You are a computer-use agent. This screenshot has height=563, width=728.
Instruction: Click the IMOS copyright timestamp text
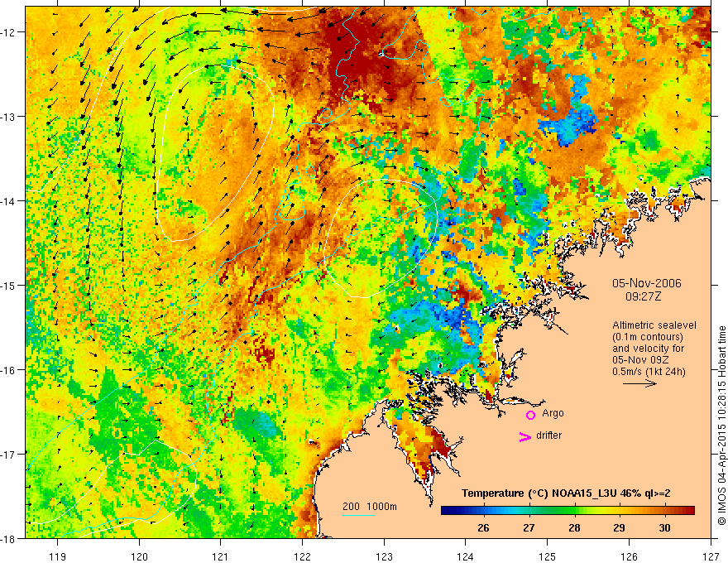(721, 426)
